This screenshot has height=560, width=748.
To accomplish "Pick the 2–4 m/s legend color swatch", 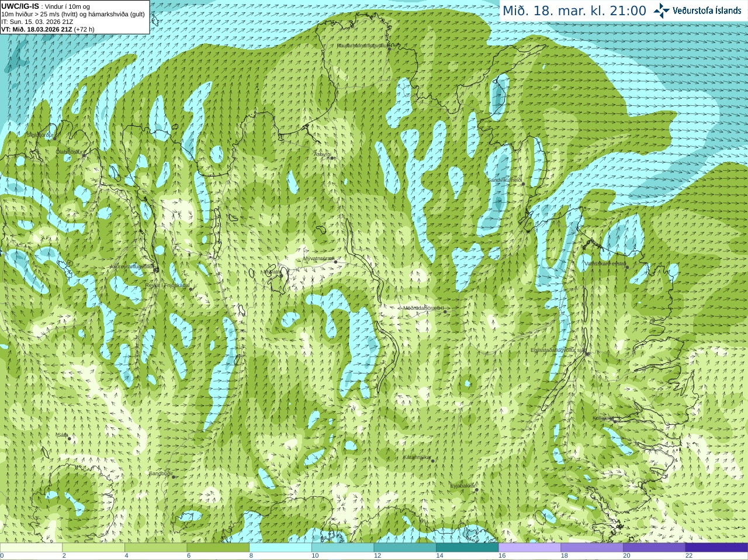I will [93, 548].
